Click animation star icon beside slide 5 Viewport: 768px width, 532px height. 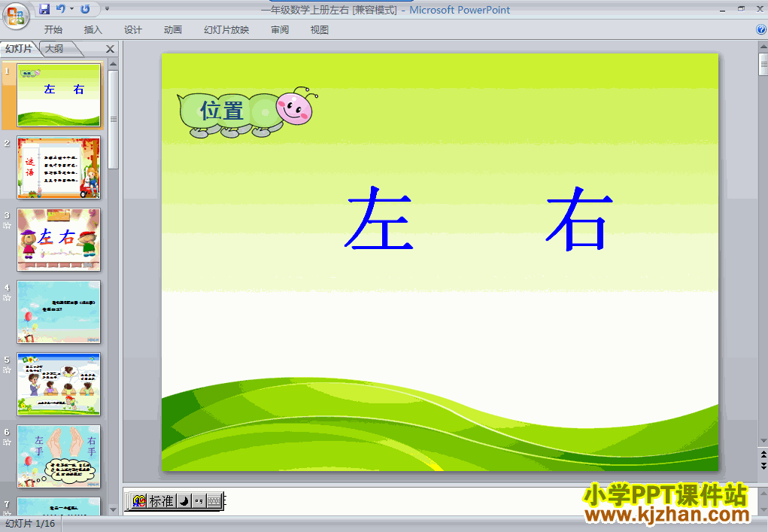[x=7, y=370]
